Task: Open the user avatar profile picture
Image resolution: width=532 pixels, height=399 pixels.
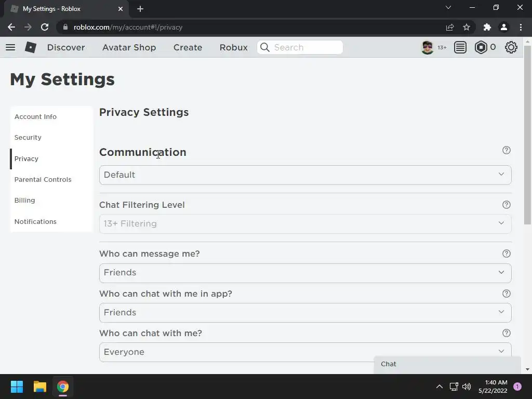Action: point(427,47)
